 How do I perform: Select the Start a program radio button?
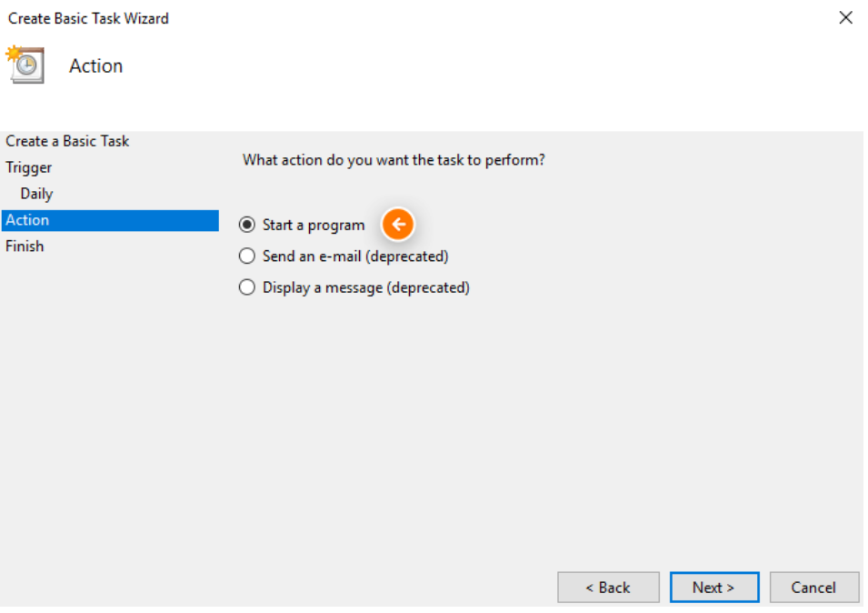pyautogui.click(x=247, y=225)
